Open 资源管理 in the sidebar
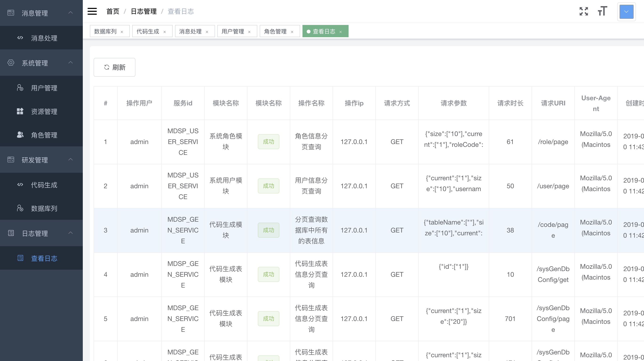 point(44,111)
